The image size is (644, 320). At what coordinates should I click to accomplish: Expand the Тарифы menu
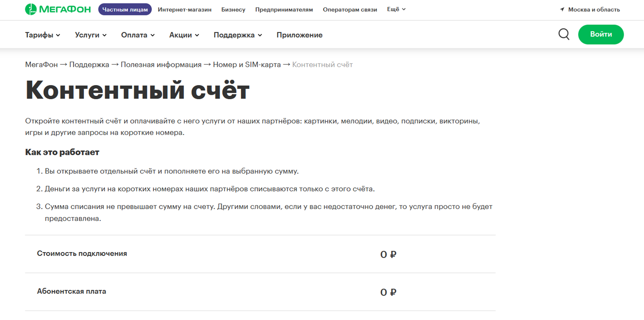point(43,35)
